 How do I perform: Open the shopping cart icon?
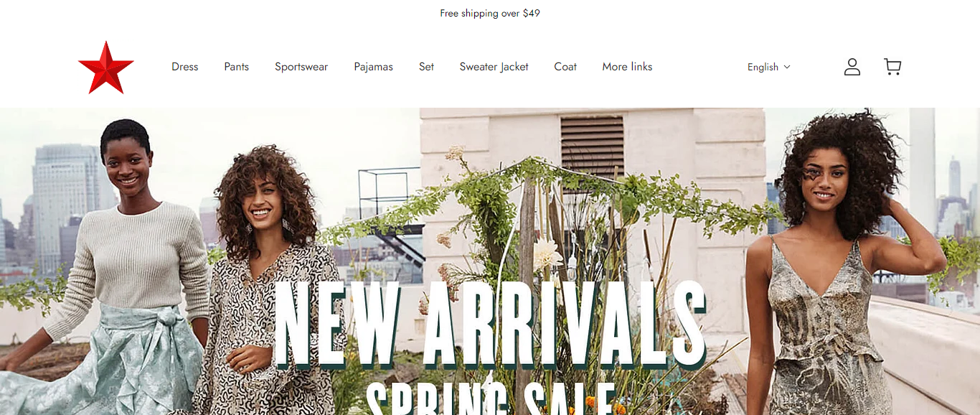pos(892,67)
